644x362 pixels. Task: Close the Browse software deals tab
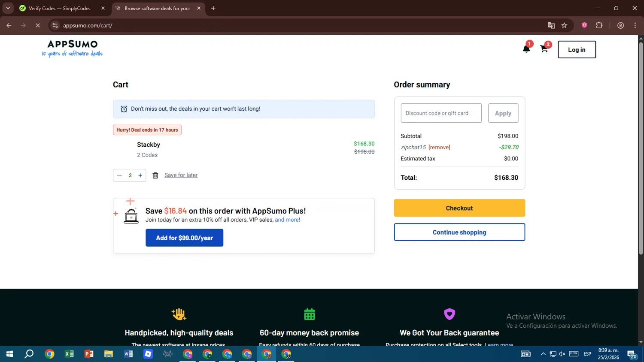(199, 8)
